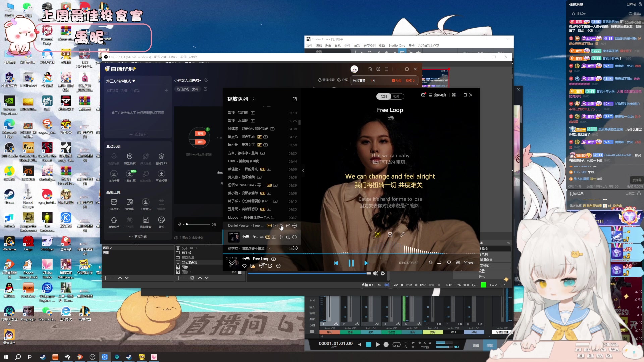
Task: Open the 文件 menu in Studio One
Action: (309, 45)
